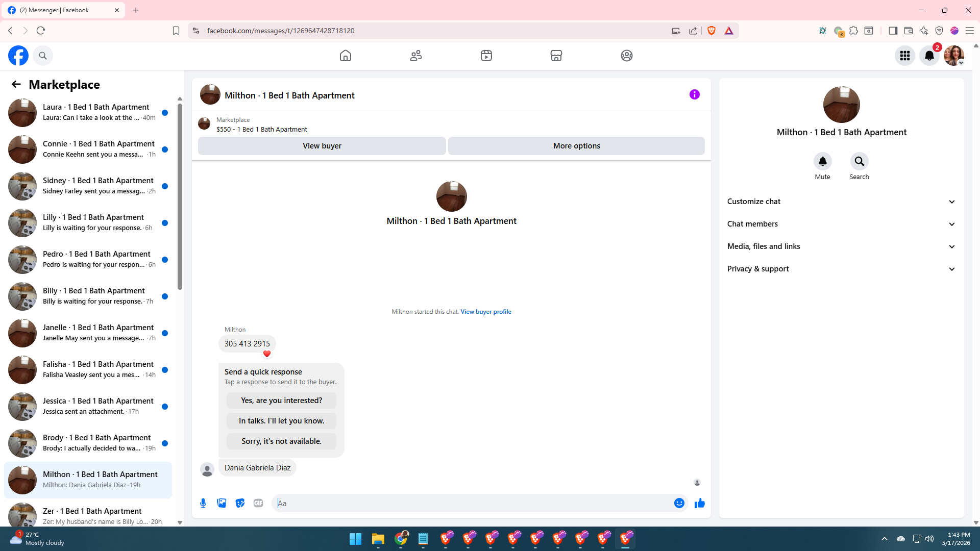Open Connie's apartment conversation
The image size is (980, 551).
[x=88, y=149]
